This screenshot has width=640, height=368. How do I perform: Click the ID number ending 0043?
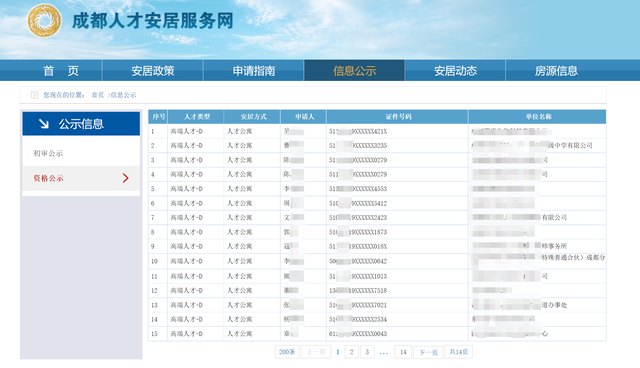(358, 334)
